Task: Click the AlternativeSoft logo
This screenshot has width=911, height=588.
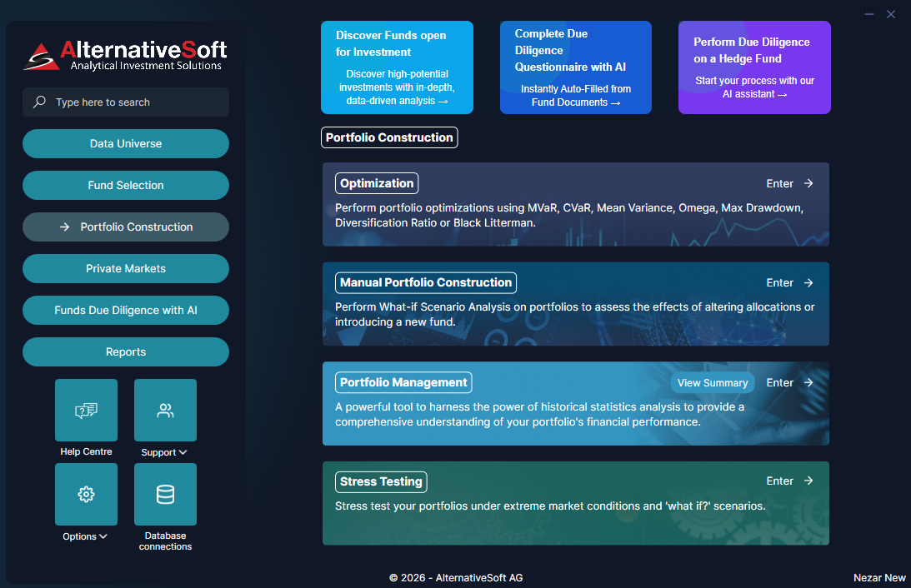Action: pyautogui.click(x=126, y=55)
